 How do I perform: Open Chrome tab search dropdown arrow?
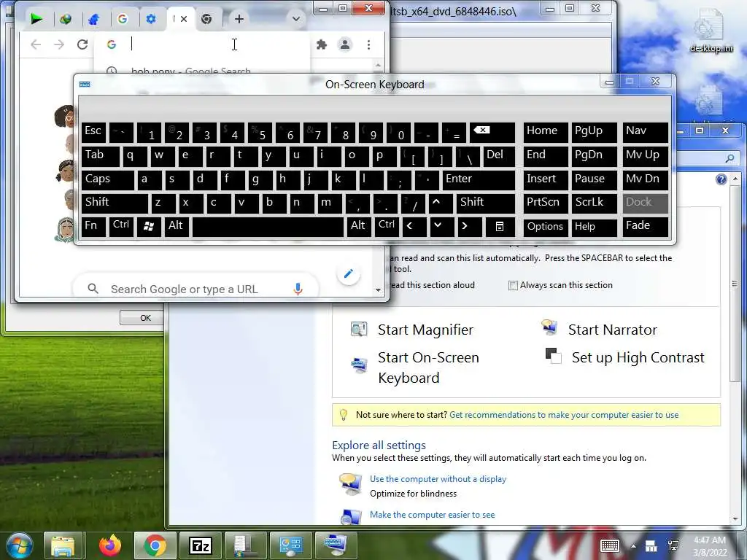[296, 19]
